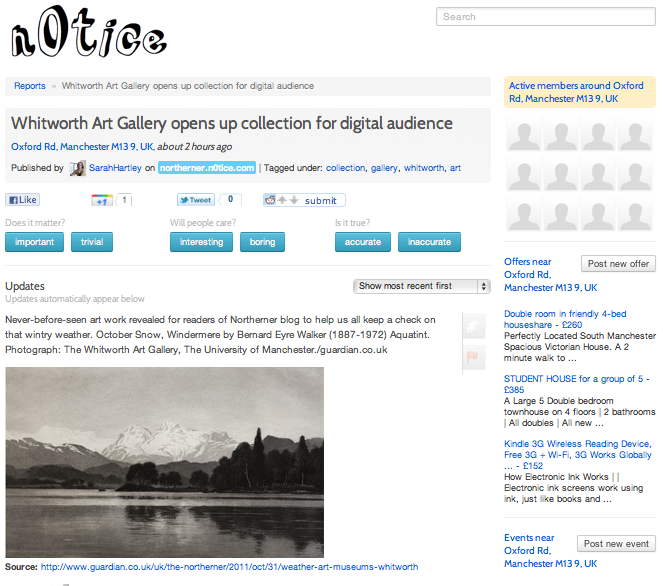Click in the Search field
Image resolution: width=663 pixels, height=586 pixels.
click(545, 17)
